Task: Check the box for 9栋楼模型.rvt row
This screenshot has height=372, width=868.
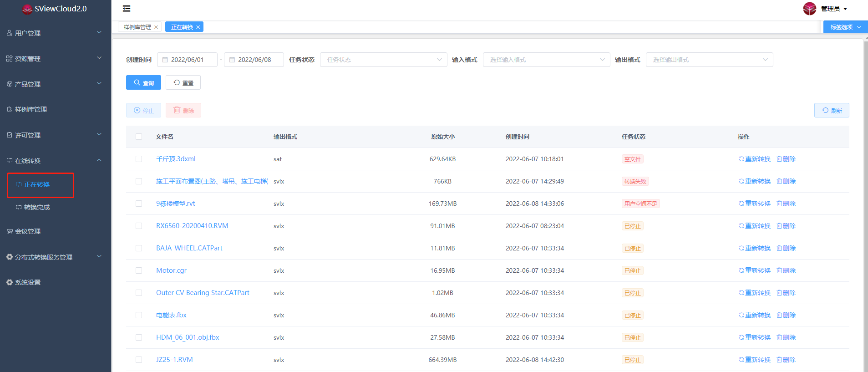Action: pyautogui.click(x=139, y=204)
